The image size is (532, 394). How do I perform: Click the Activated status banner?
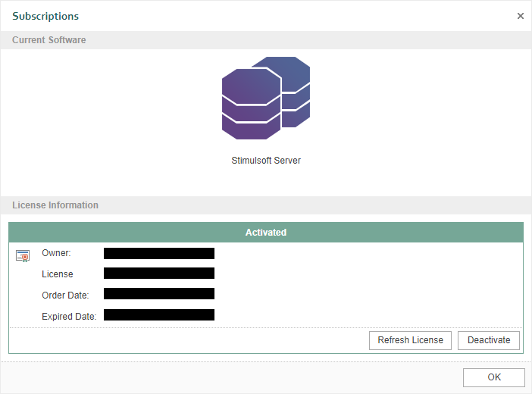click(266, 232)
